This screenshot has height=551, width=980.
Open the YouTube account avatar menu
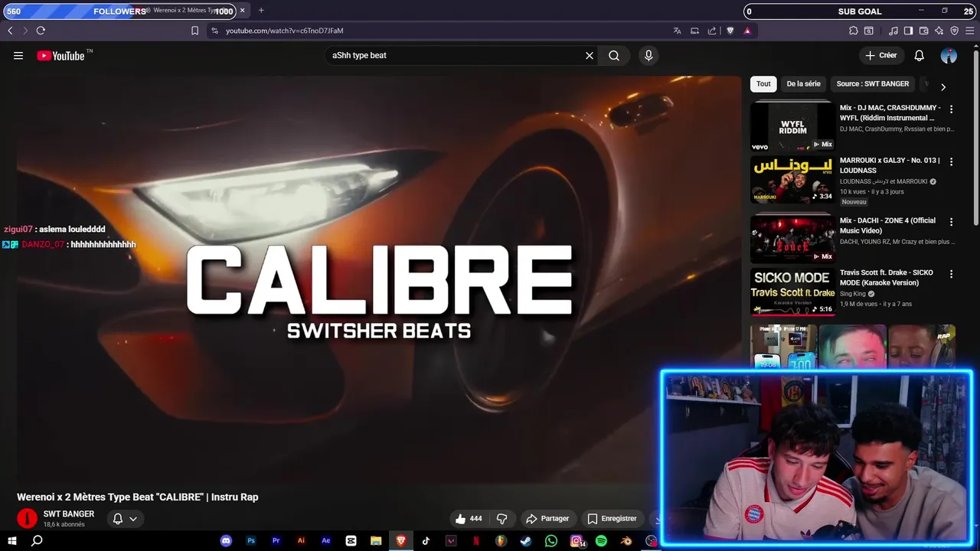(949, 55)
